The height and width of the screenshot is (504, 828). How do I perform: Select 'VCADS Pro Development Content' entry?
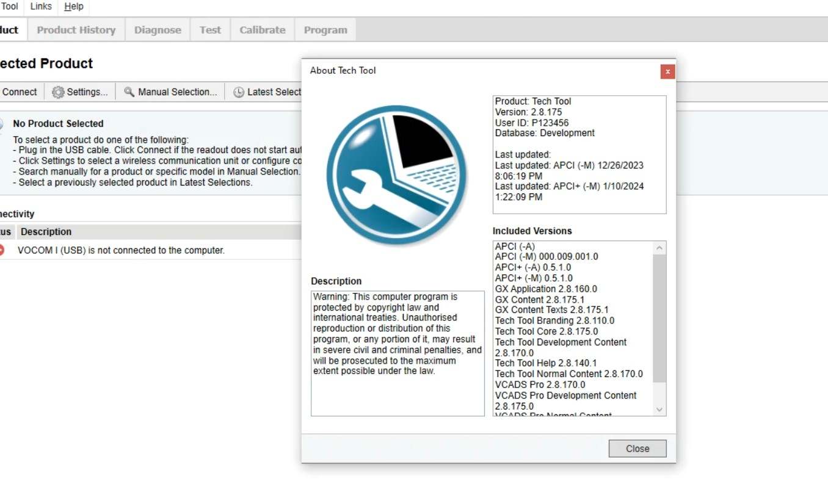[565, 400]
